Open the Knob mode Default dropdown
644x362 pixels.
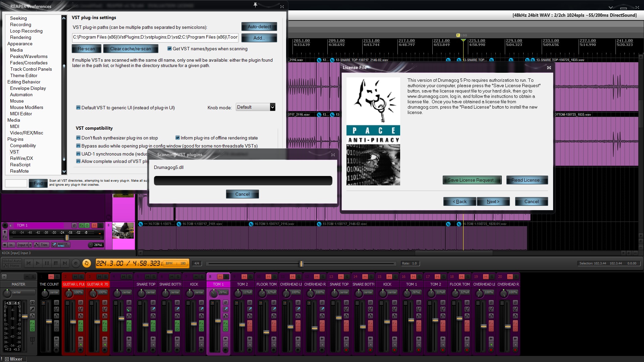tap(256, 107)
